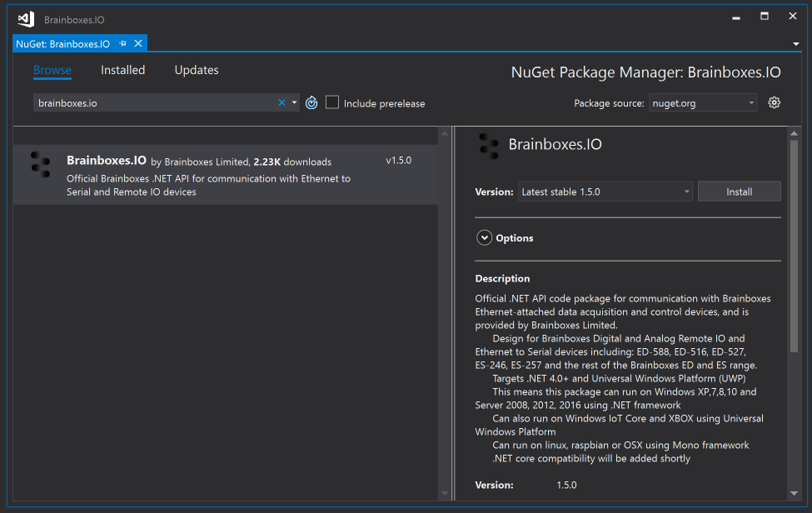Image resolution: width=812 pixels, height=513 pixels.
Task: Click the Brainboxes icon in the details pane
Action: (488, 146)
